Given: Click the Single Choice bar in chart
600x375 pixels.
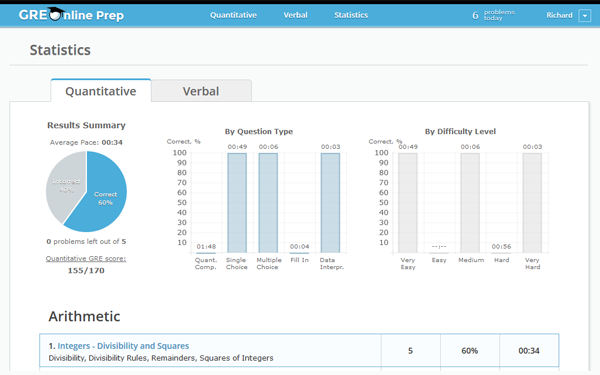Looking at the screenshot, I should tap(237, 203).
